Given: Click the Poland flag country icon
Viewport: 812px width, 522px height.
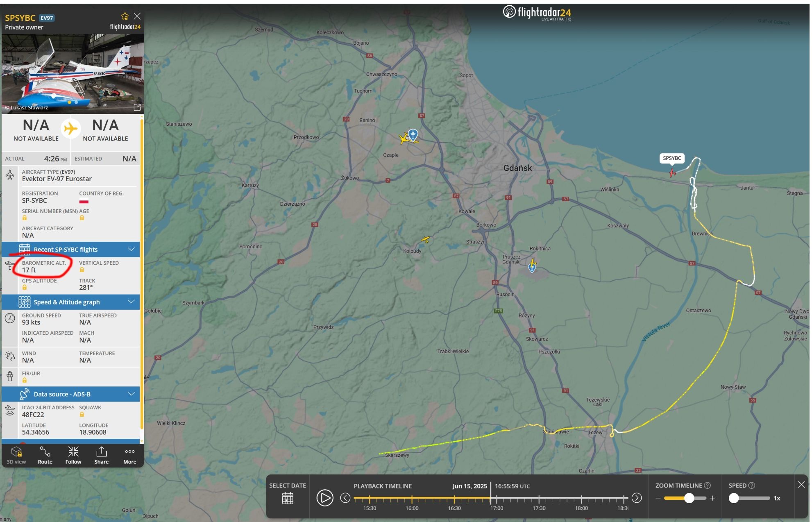Looking at the screenshot, I should point(84,201).
